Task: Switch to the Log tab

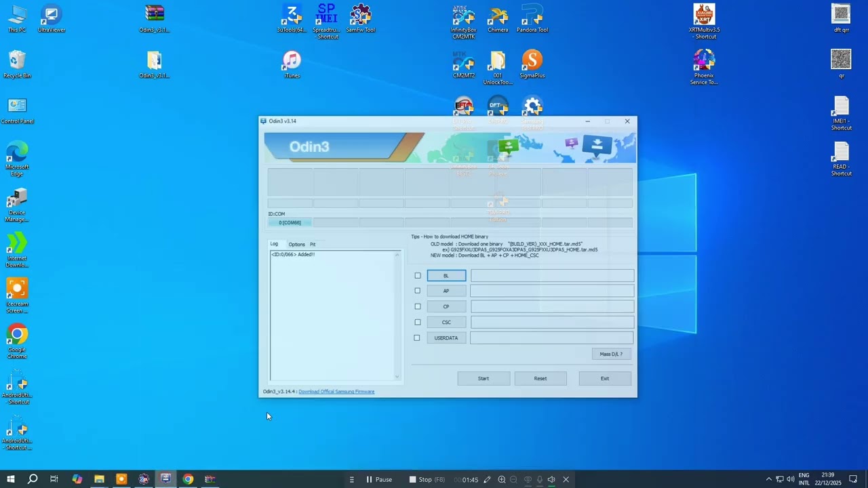Action: coord(274,244)
